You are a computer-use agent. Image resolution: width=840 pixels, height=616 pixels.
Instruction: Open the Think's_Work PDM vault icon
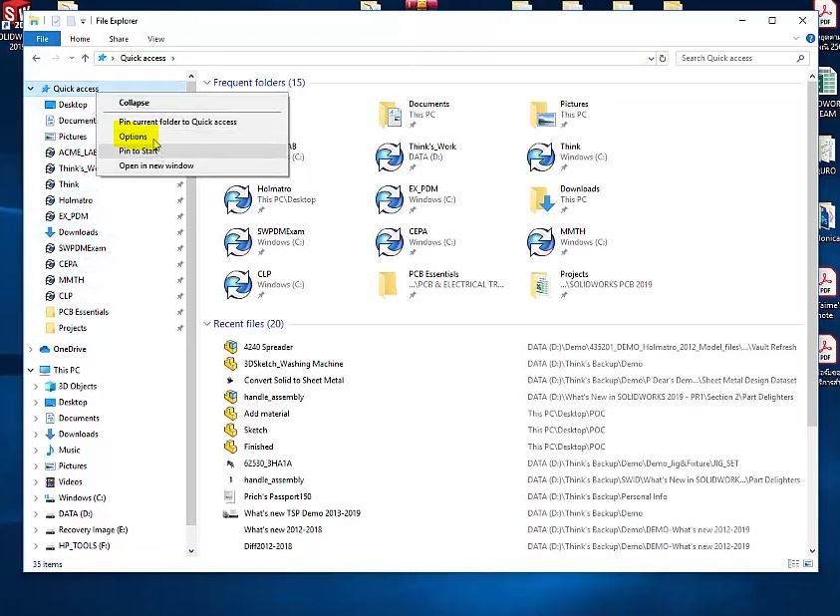point(390,156)
